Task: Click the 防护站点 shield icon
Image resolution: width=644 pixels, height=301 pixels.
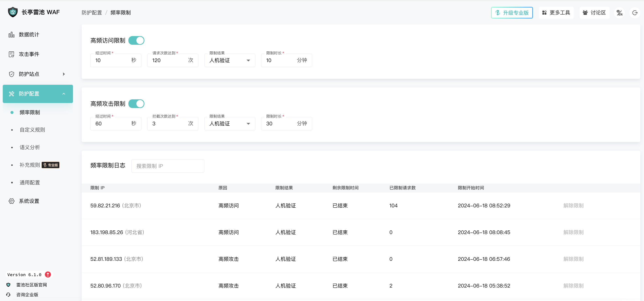Action: point(11,74)
